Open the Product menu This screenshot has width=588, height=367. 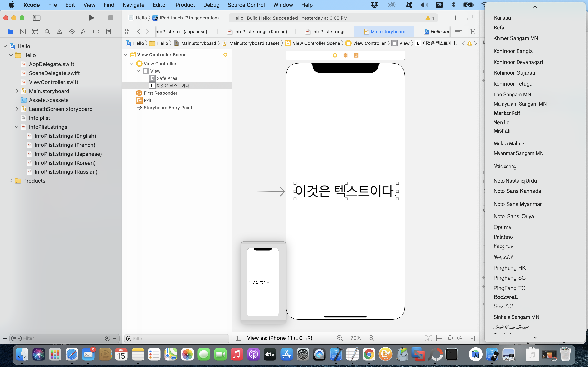coord(185,5)
